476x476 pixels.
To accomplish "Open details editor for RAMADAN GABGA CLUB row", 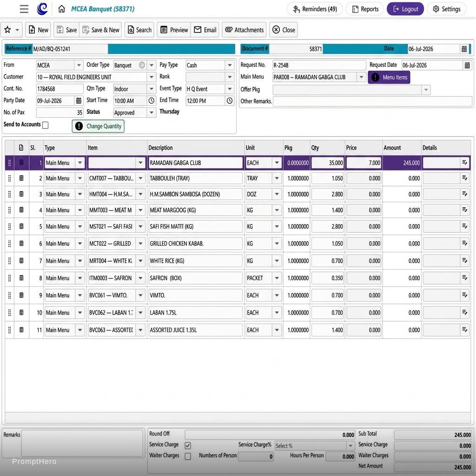I will tap(464, 163).
